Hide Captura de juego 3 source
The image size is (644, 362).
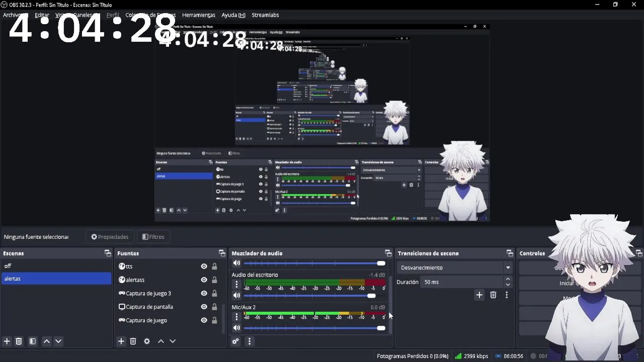coord(204,293)
